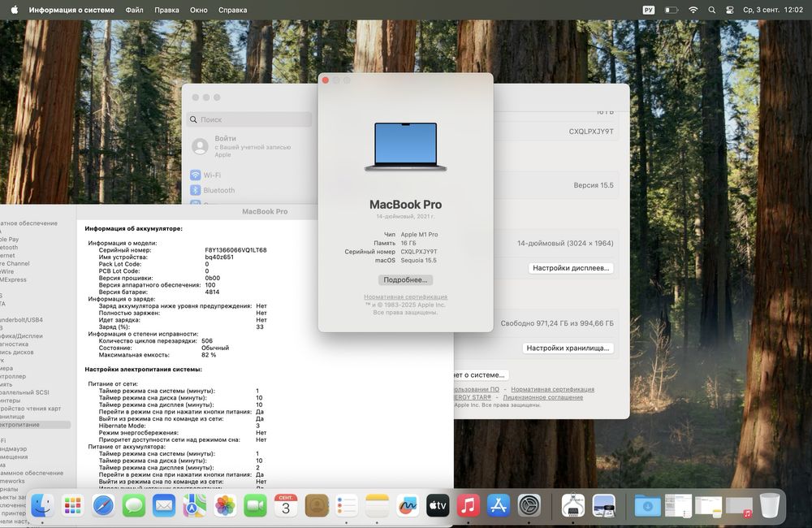
Task: Select the Thunderbolt/USB4 sidebar item
Action: 21,320
